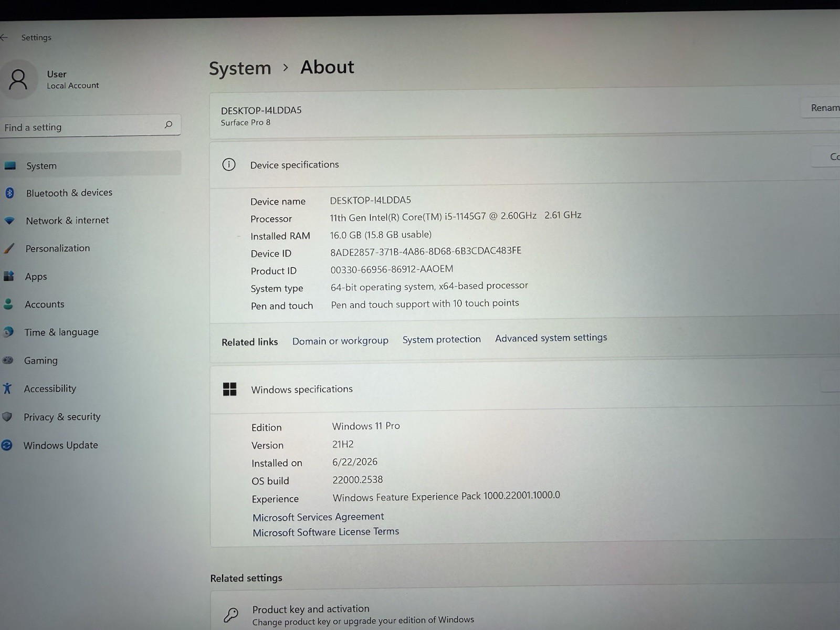Select Windows Feature Experience Pack value
The width and height of the screenshot is (840, 630).
(446, 496)
